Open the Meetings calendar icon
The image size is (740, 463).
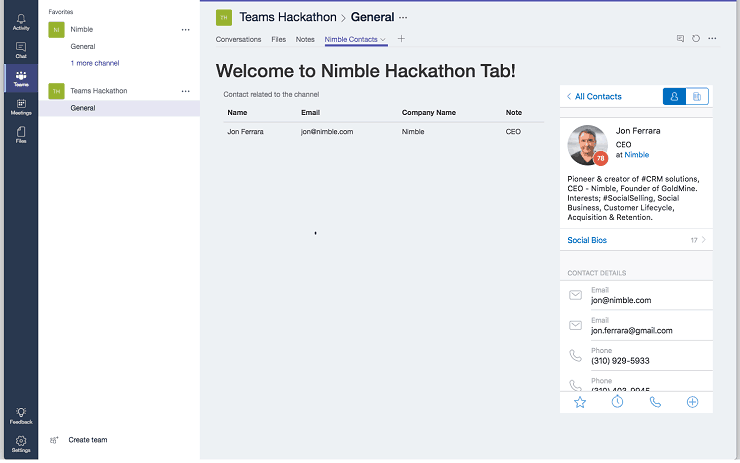[x=21, y=107]
